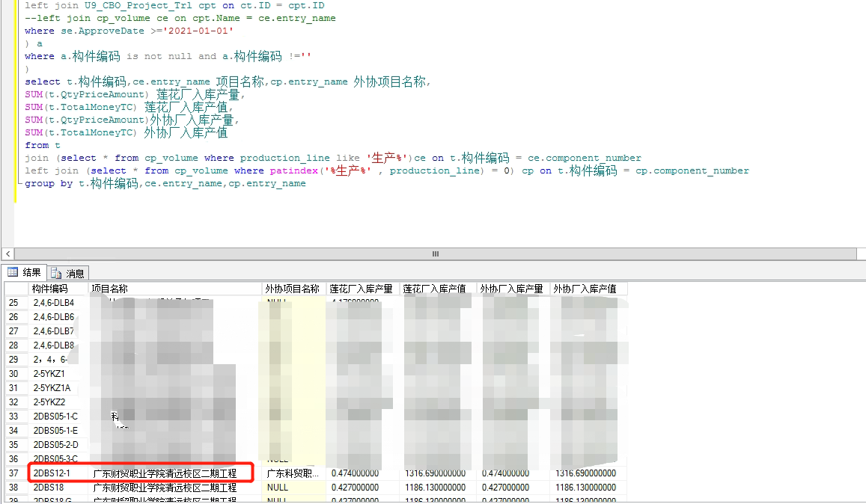Select the 莲花厂入库产值 column header

[x=438, y=289]
